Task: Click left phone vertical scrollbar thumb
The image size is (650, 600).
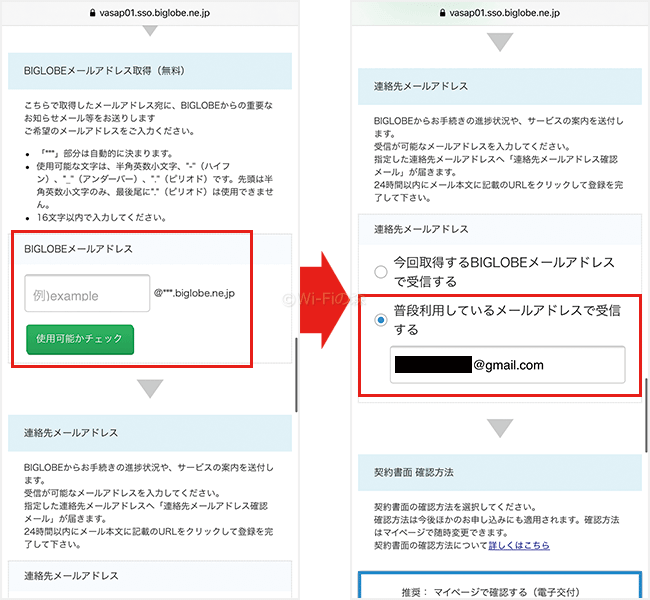Action: pos(296,375)
